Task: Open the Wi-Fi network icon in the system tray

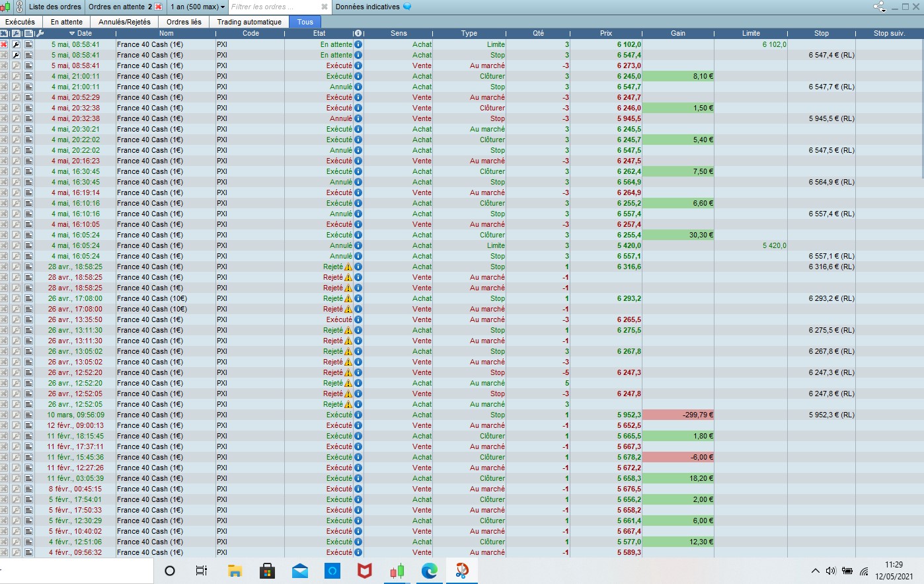Action: coord(864,571)
